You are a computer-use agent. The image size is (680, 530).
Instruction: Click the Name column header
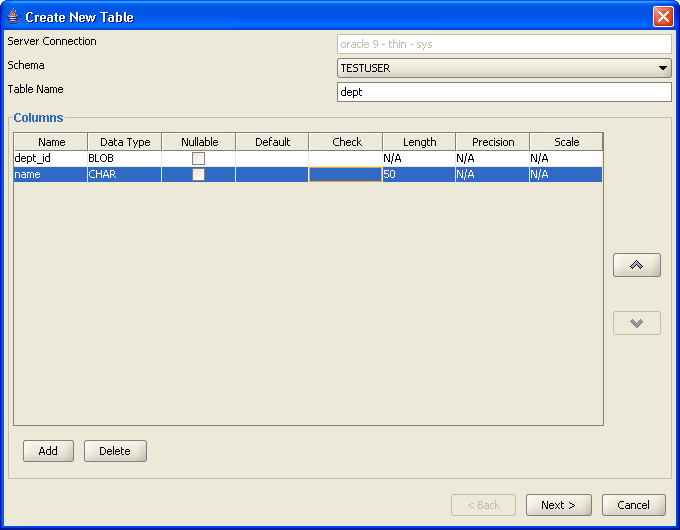(51, 142)
